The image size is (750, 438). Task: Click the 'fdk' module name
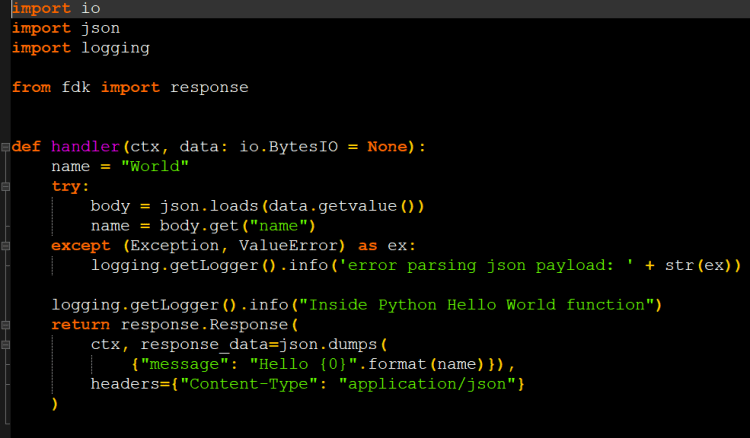point(75,87)
